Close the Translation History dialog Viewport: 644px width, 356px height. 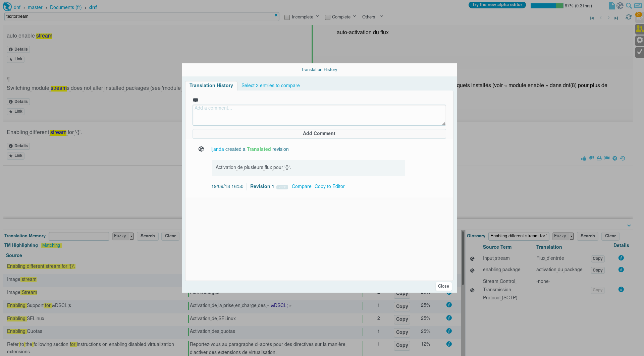(443, 286)
